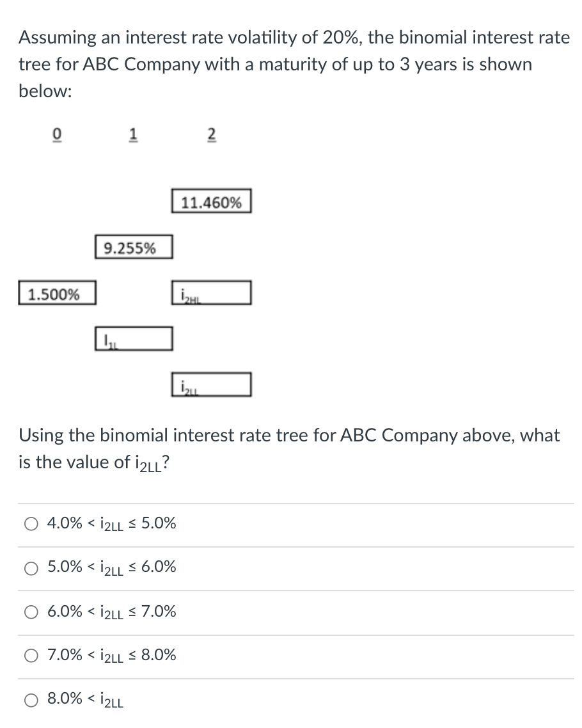Viewport: 582px width, 728px height.
Task: Select the 1.500% root rate box
Action: coord(57,293)
